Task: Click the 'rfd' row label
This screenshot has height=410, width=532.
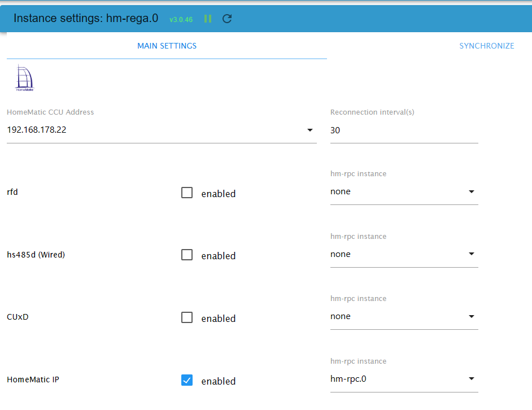Action: coord(12,192)
